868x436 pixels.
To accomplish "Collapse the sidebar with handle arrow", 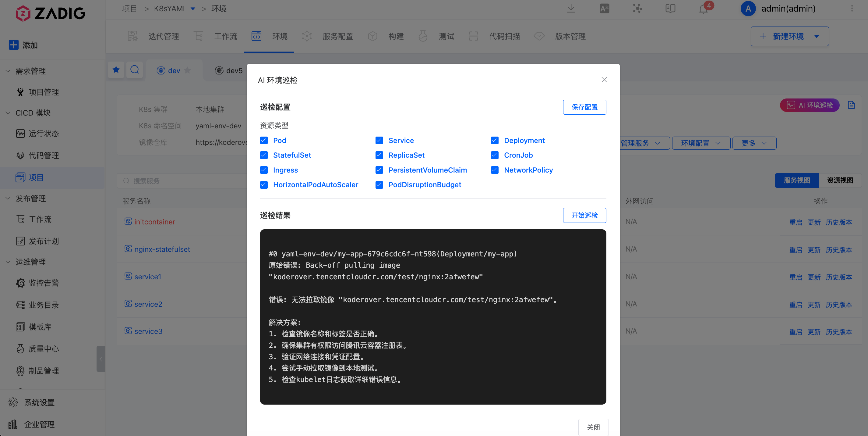I will click(x=101, y=359).
